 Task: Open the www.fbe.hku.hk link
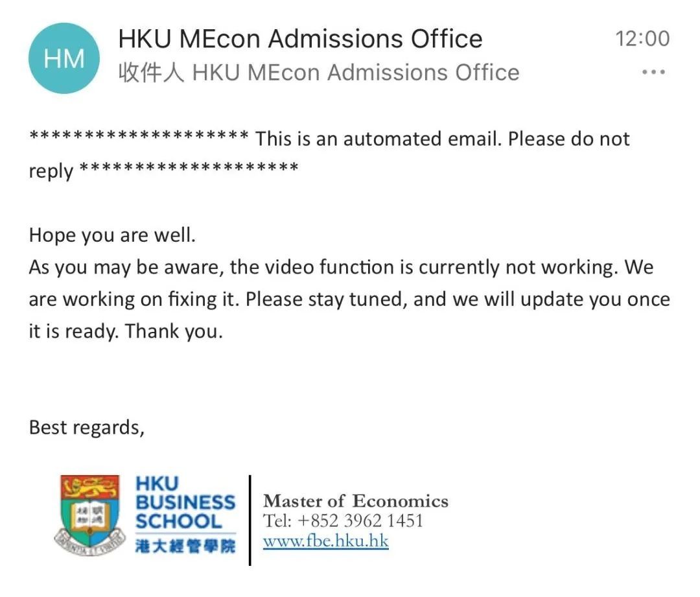pyautogui.click(x=326, y=541)
